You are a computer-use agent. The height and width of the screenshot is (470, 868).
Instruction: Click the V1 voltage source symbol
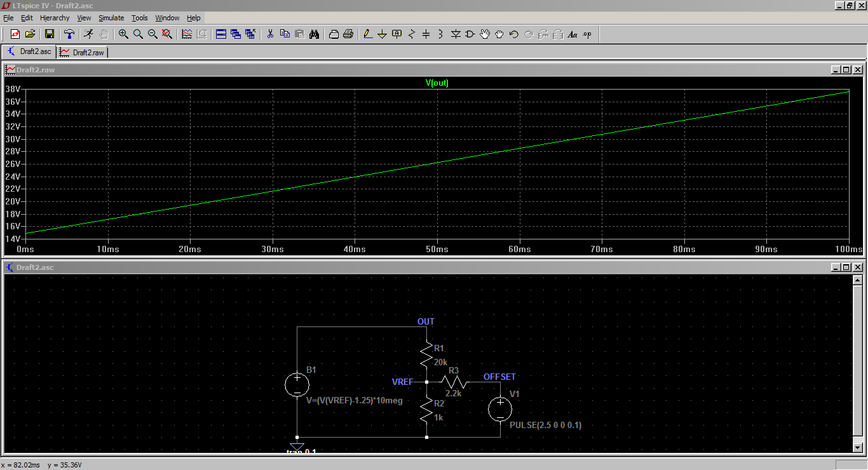(x=500, y=409)
